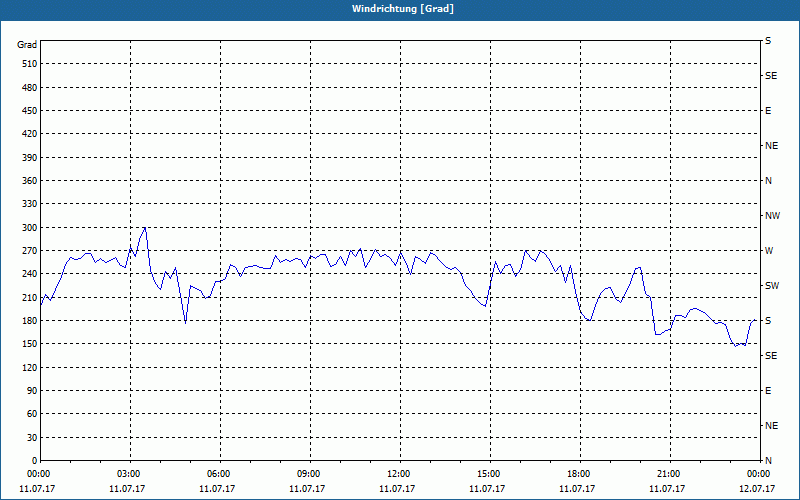
Task: Select the 210 y-axis tick label
Action: pyautogui.click(x=29, y=297)
